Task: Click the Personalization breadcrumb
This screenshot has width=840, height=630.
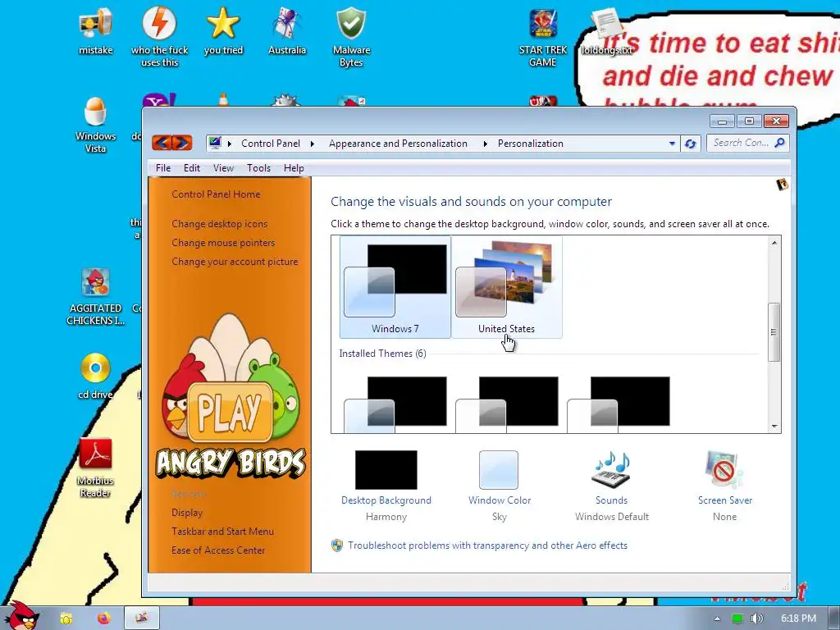Action: (531, 144)
